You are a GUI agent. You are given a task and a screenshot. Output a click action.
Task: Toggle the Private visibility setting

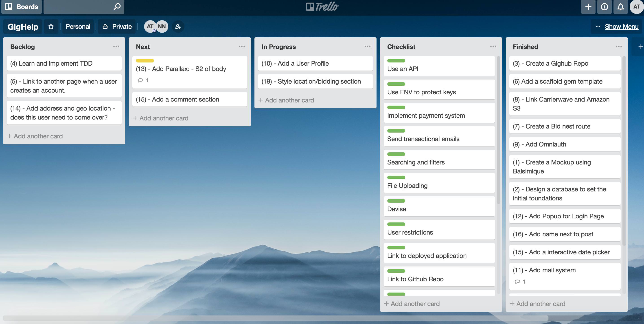pyautogui.click(x=117, y=27)
